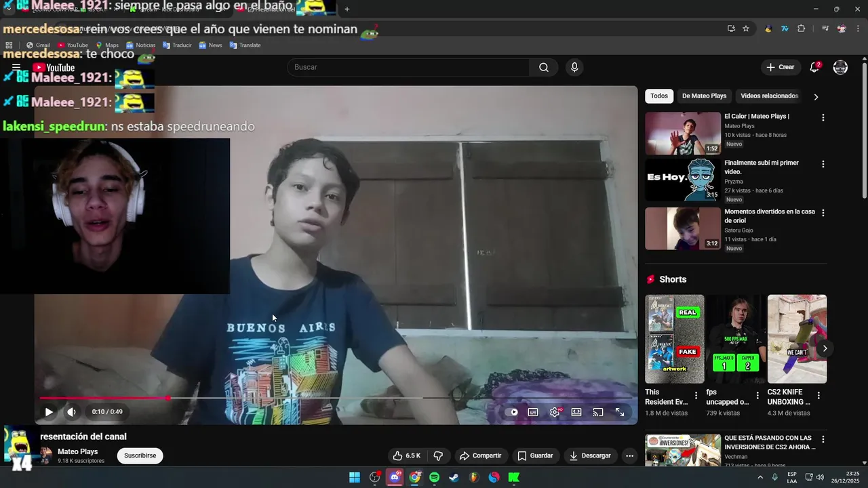Open the Chrome three-dot menu
Image resolution: width=868 pixels, height=488 pixels.
click(858, 28)
